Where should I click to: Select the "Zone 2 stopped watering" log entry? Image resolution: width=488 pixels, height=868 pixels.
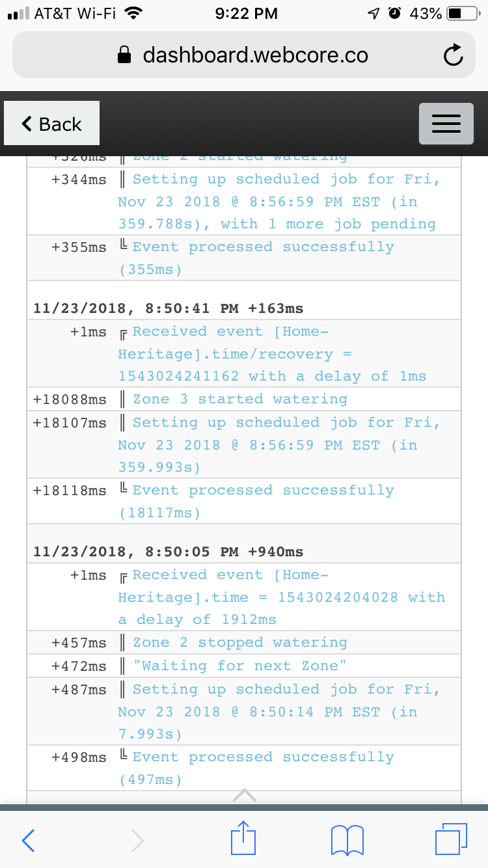point(240,642)
